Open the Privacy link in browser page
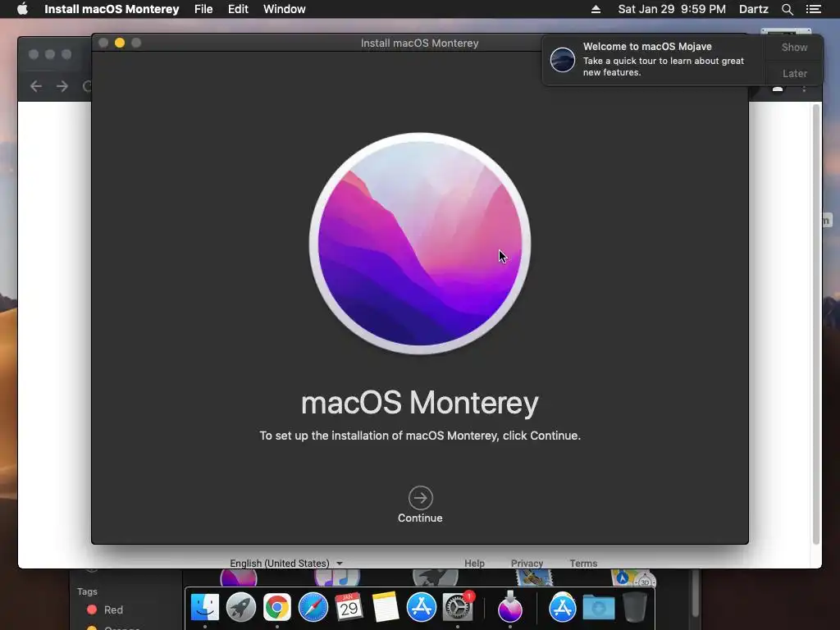 point(527,563)
